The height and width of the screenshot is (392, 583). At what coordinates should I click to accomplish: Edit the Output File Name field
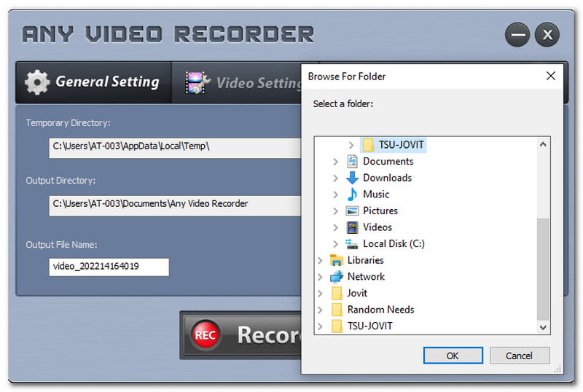pyautogui.click(x=109, y=267)
